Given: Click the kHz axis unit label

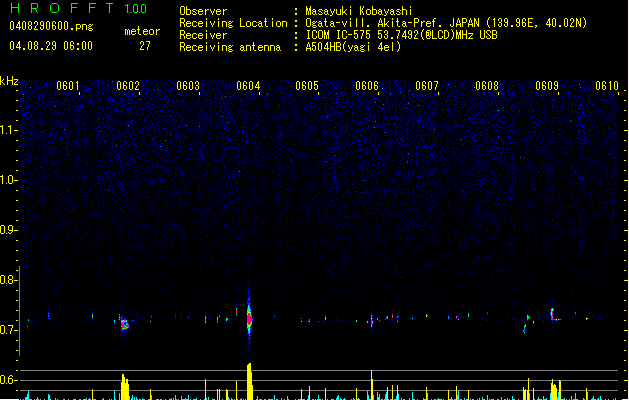Looking at the screenshot, I should [9, 81].
